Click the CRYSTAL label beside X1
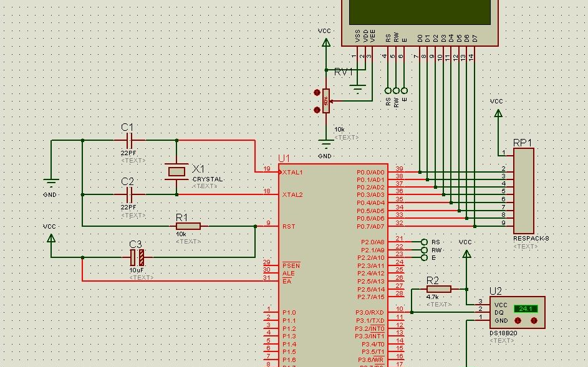 tap(208, 179)
